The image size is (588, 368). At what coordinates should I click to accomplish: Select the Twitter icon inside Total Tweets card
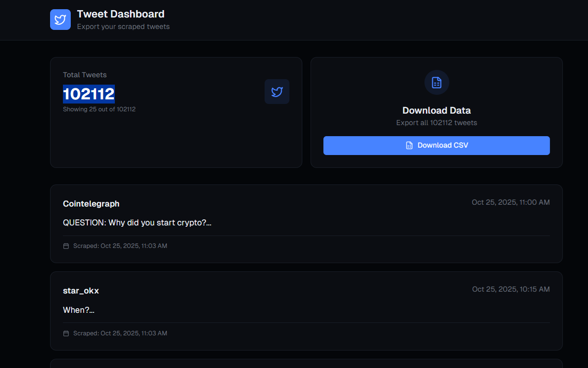tap(277, 91)
